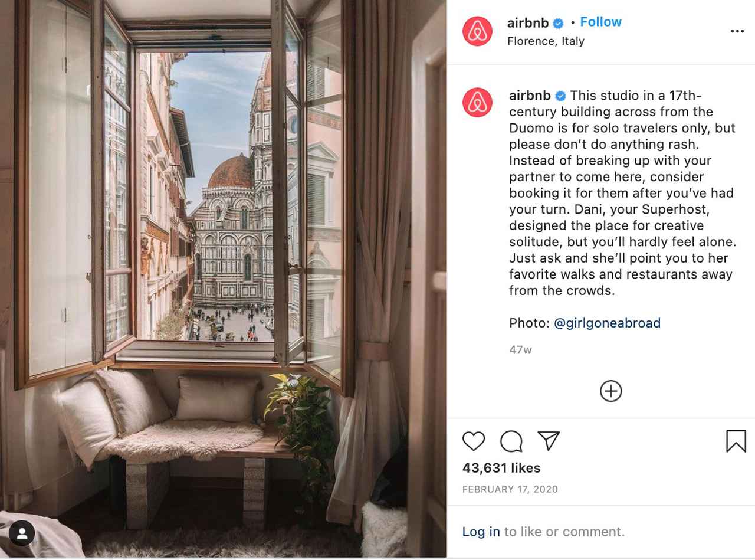Click verified badge next to header airbnb
Screen dimensions: 755x560
click(558, 24)
